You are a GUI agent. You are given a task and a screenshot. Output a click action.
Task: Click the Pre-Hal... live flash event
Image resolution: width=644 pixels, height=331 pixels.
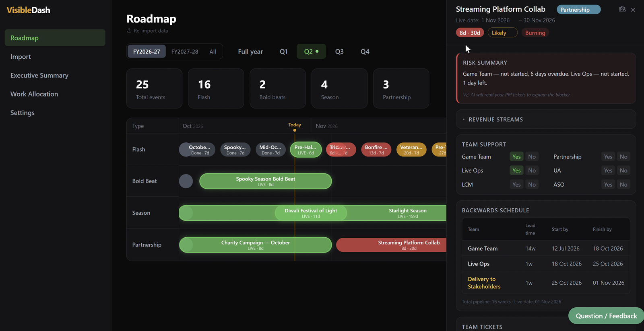tap(306, 150)
